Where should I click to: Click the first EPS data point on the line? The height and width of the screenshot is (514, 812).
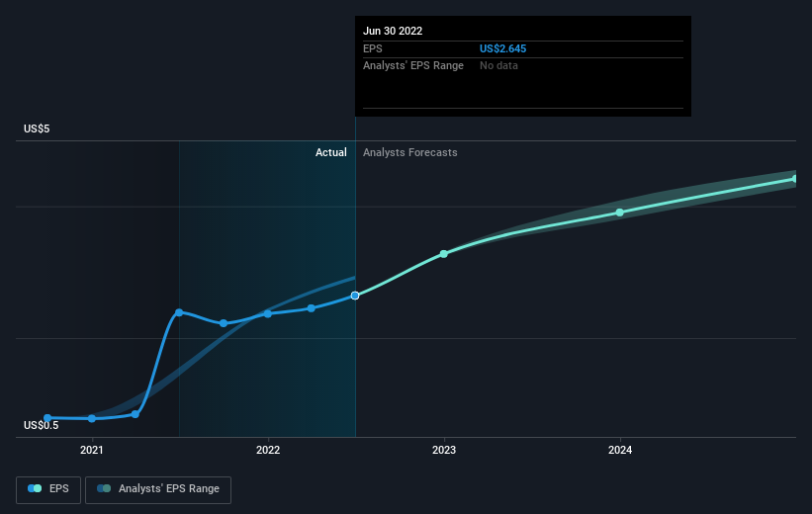pos(47,417)
